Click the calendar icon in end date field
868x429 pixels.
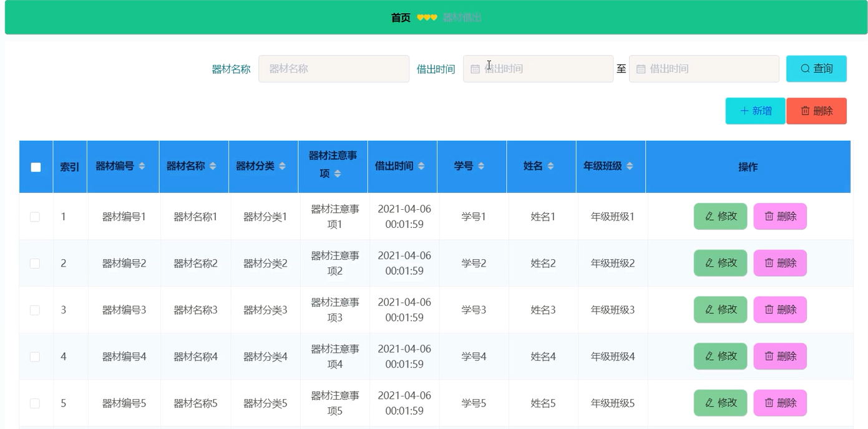click(x=641, y=69)
